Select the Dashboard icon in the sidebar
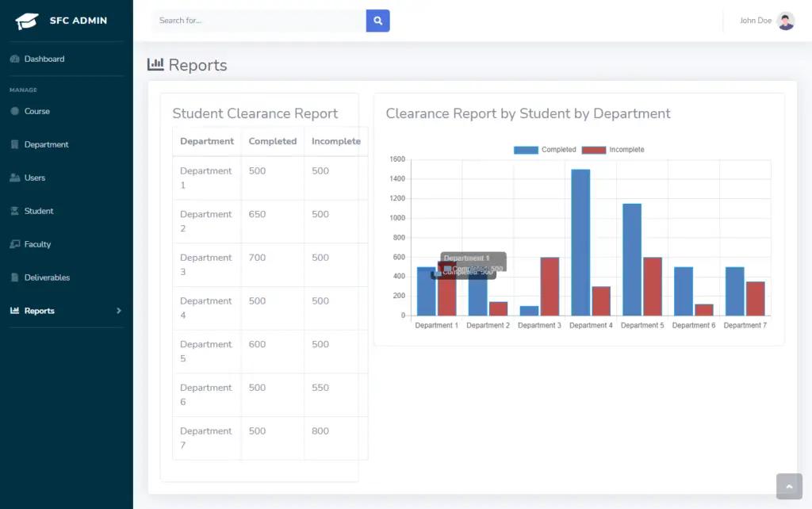Viewport: 812px width, 509px height. 17,59
